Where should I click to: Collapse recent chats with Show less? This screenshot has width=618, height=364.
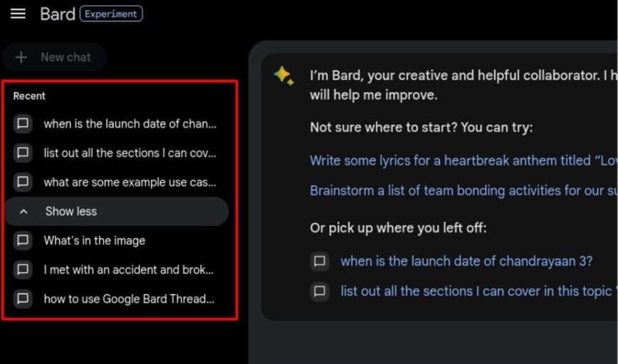click(116, 211)
